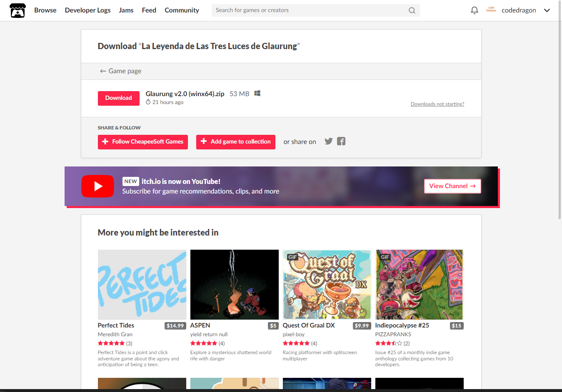Click the itch.io logo icon
This screenshot has height=392, width=562.
[x=17, y=10]
